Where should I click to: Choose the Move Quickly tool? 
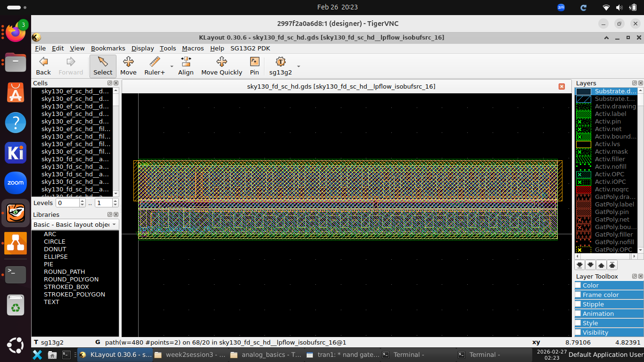[x=222, y=66]
